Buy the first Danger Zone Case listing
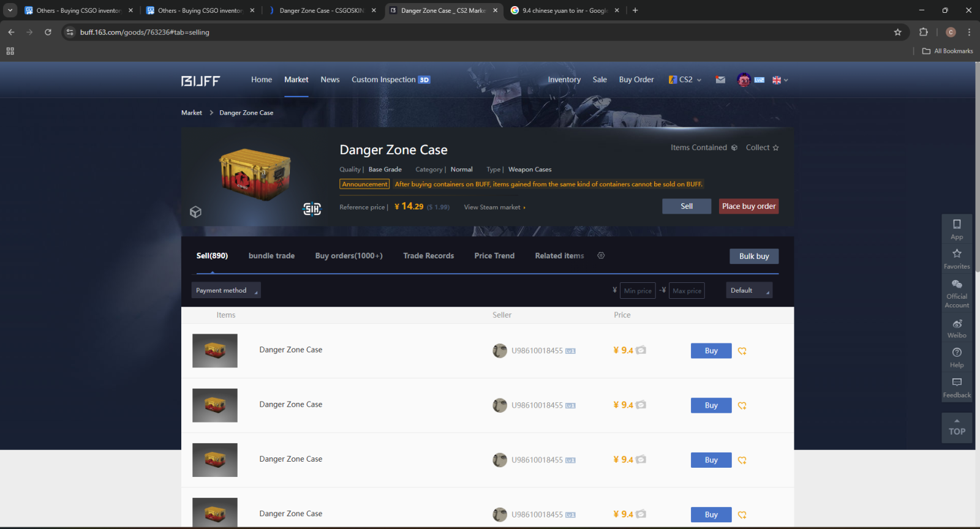Screen dimensions: 980x529 pos(711,351)
